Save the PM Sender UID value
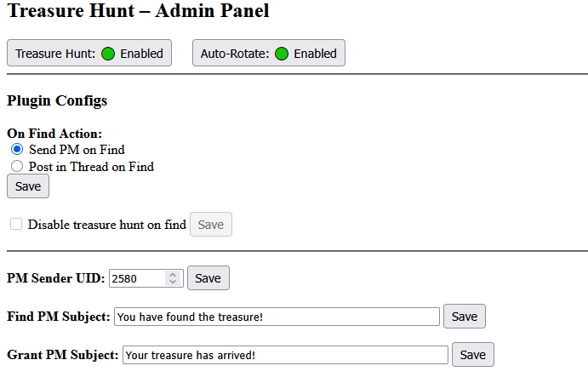 coord(208,278)
